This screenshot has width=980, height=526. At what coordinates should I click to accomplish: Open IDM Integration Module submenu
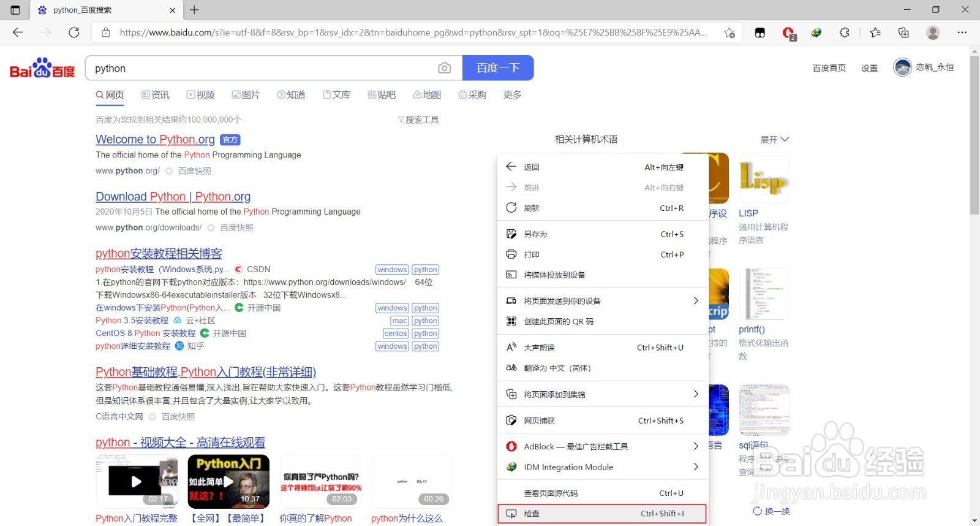click(603, 467)
